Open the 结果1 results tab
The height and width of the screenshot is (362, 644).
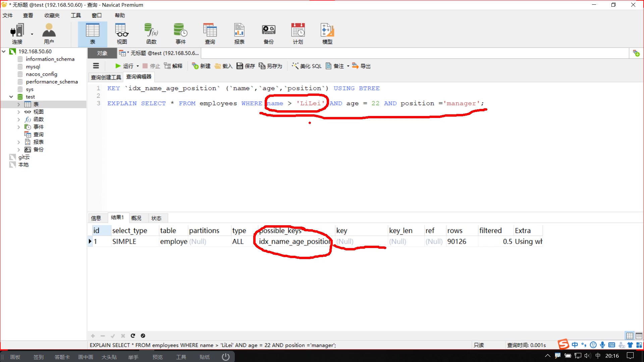tap(117, 218)
